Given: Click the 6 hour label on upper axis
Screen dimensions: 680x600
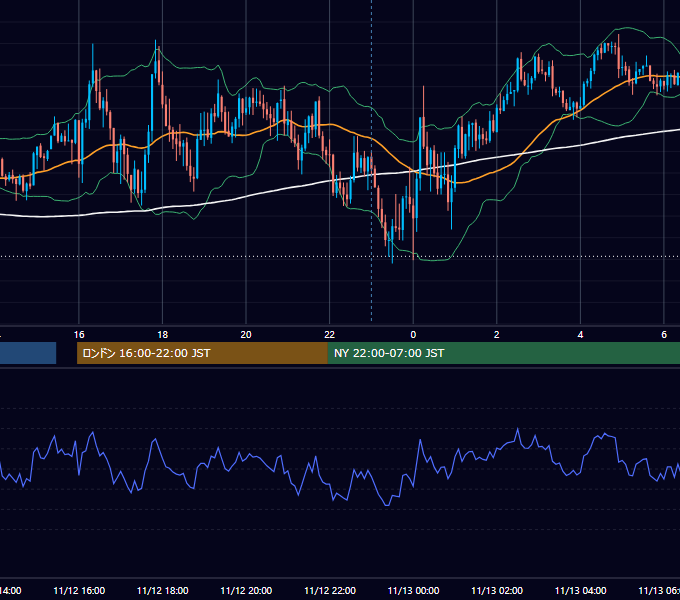Looking at the screenshot, I should (x=664, y=335).
